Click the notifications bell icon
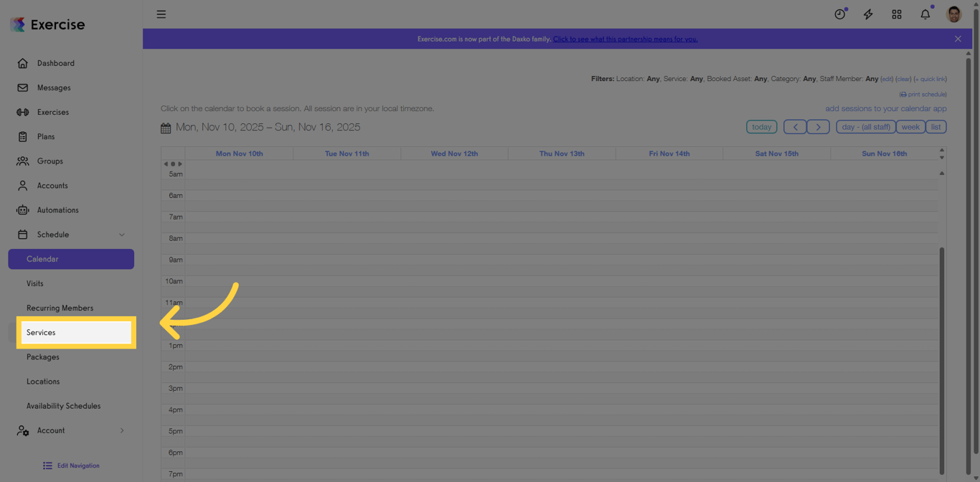The width and height of the screenshot is (980, 482). [925, 14]
